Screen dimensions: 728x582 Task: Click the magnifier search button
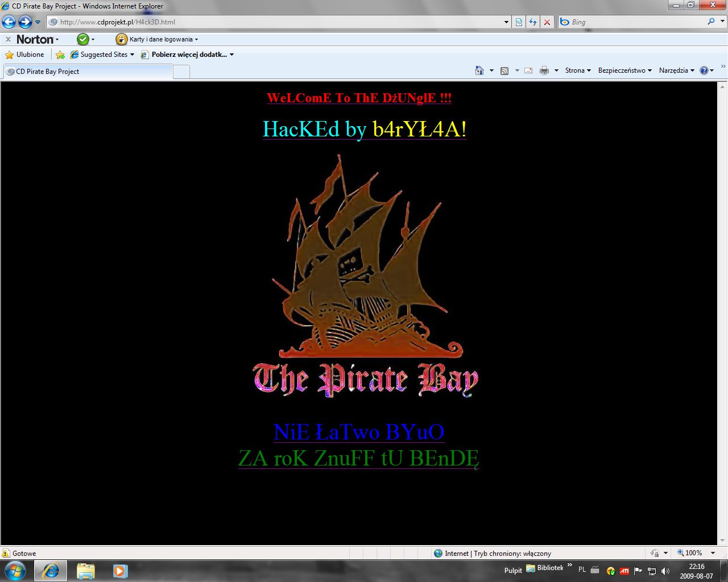(711, 22)
